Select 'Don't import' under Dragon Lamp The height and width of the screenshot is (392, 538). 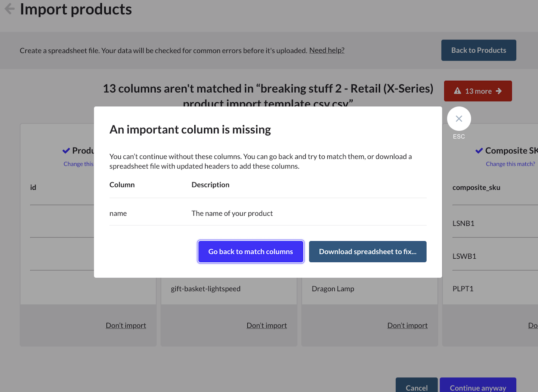(407, 326)
